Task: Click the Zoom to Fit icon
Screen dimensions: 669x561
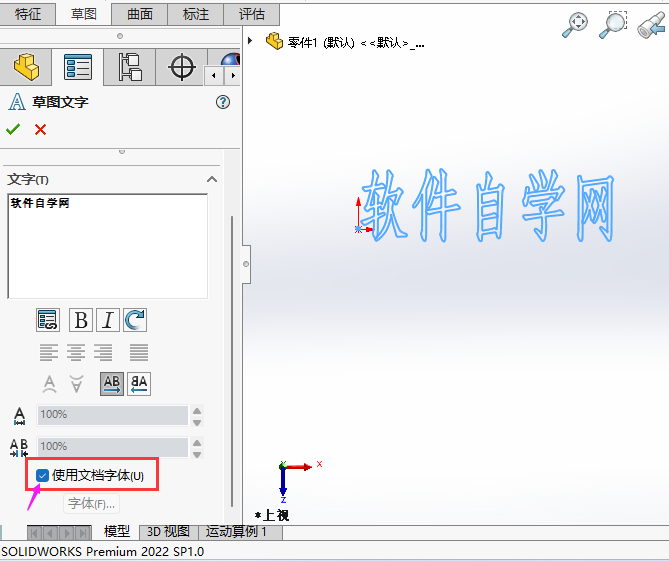Action: click(575, 25)
